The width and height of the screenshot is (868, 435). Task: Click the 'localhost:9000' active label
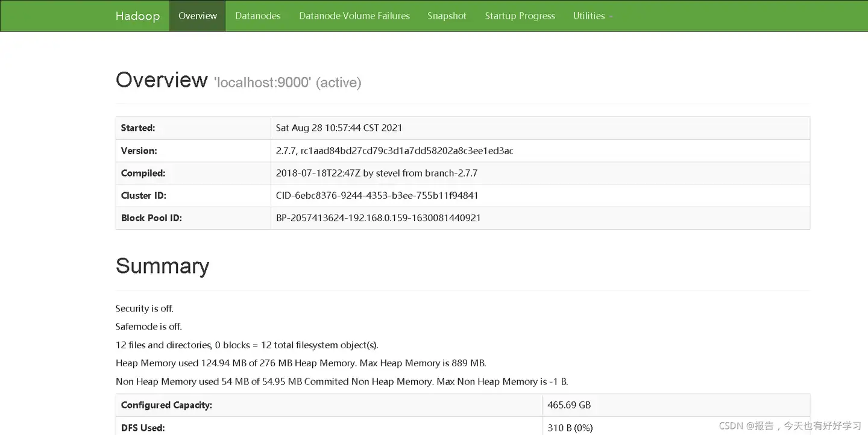coord(263,82)
